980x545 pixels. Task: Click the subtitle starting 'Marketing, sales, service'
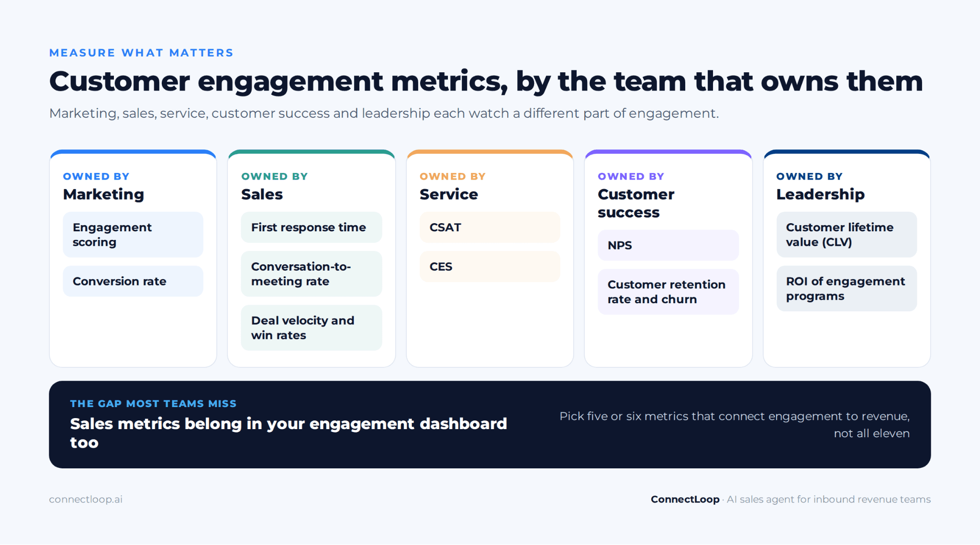point(384,114)
